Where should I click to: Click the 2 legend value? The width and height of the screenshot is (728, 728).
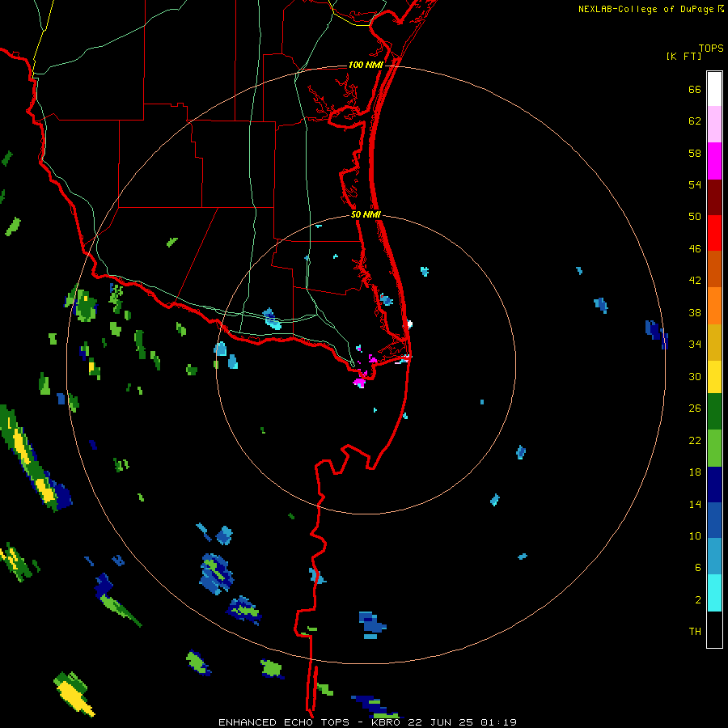click(x=698, y=600)
